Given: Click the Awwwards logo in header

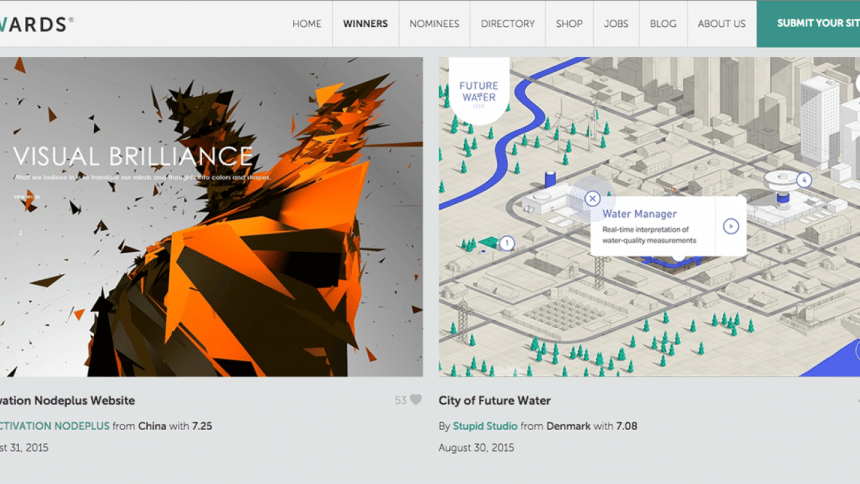Looking at the screenshot, I should (36, 23).
